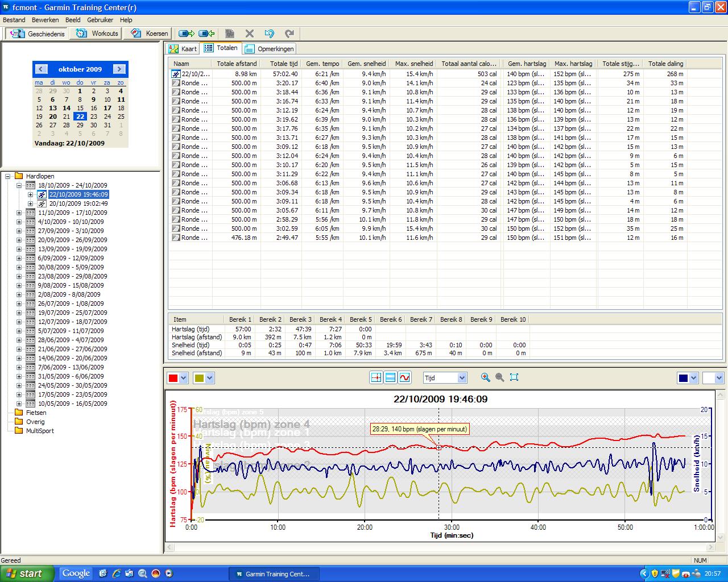Image resolution: width=728 pixels, height=582 pixels.
Task: Click the Redo arrow in the toolbar
Action: click(289, 34)
